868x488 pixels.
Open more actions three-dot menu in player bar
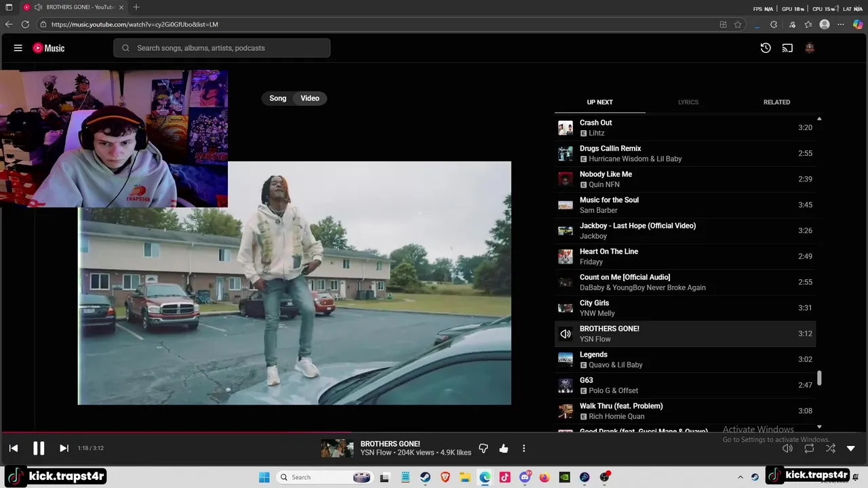pyautogui.click(x=524, y=448)
